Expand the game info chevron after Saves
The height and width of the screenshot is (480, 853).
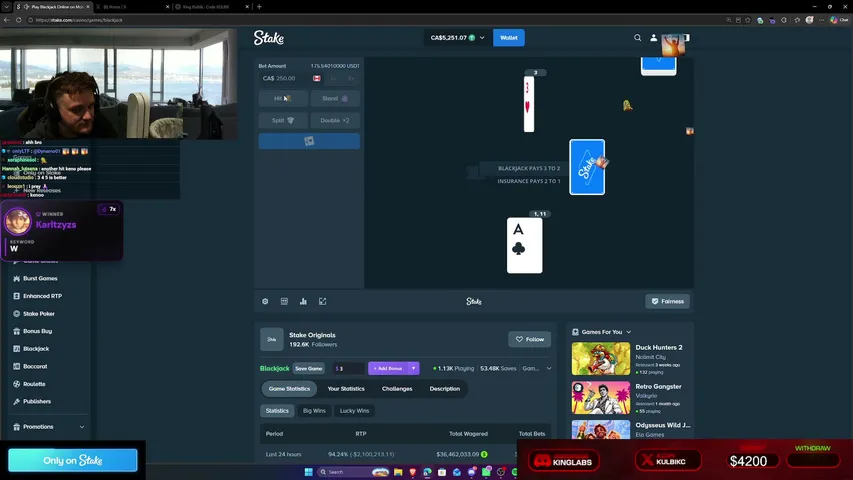pyautogui.click(x=549, y=368)
